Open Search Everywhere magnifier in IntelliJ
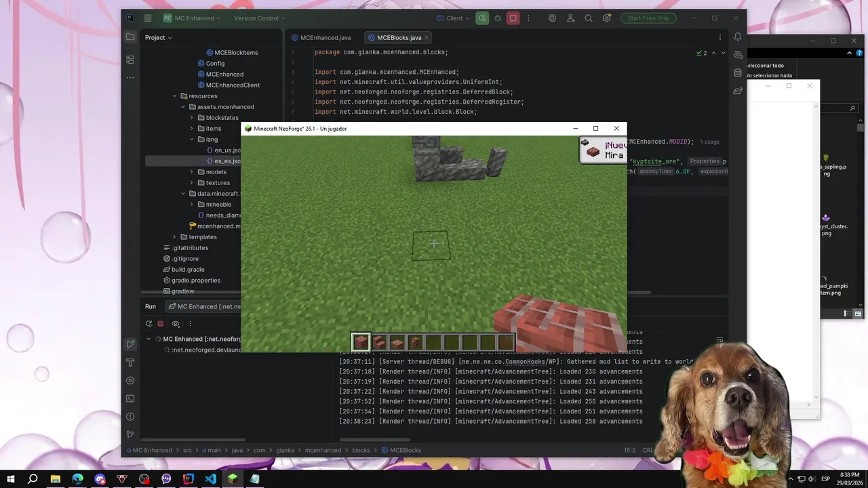 pos(589,18)
